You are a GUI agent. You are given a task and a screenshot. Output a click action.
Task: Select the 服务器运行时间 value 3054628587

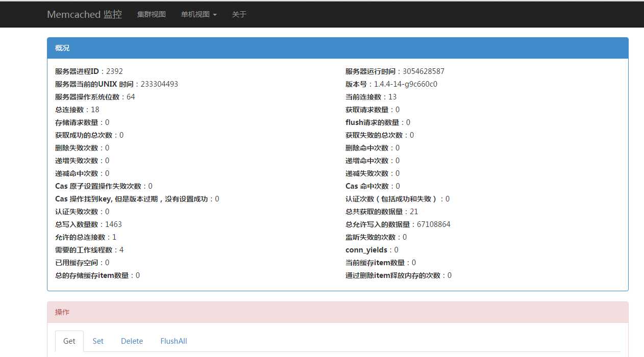(x=424, y=71)
